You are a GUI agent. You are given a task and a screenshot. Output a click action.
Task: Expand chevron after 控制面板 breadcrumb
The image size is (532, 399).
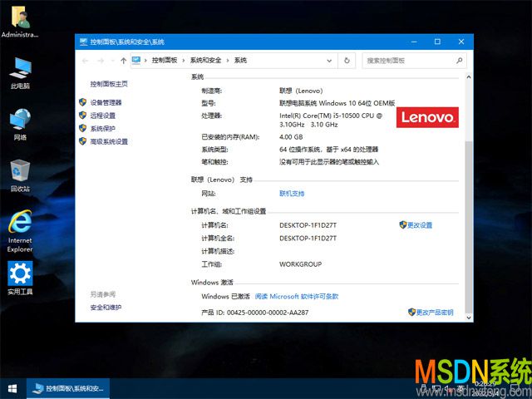(184, 61)
